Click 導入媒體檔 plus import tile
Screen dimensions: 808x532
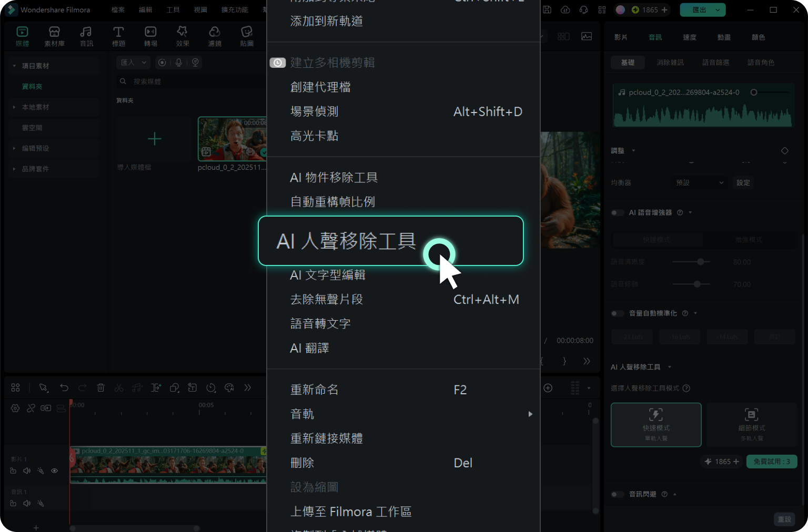coord(154,139)
